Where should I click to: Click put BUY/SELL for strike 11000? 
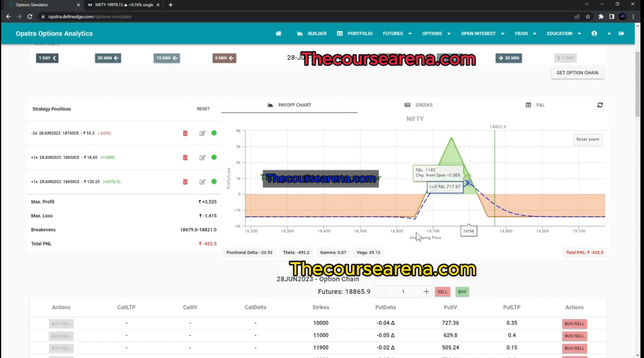574,336
